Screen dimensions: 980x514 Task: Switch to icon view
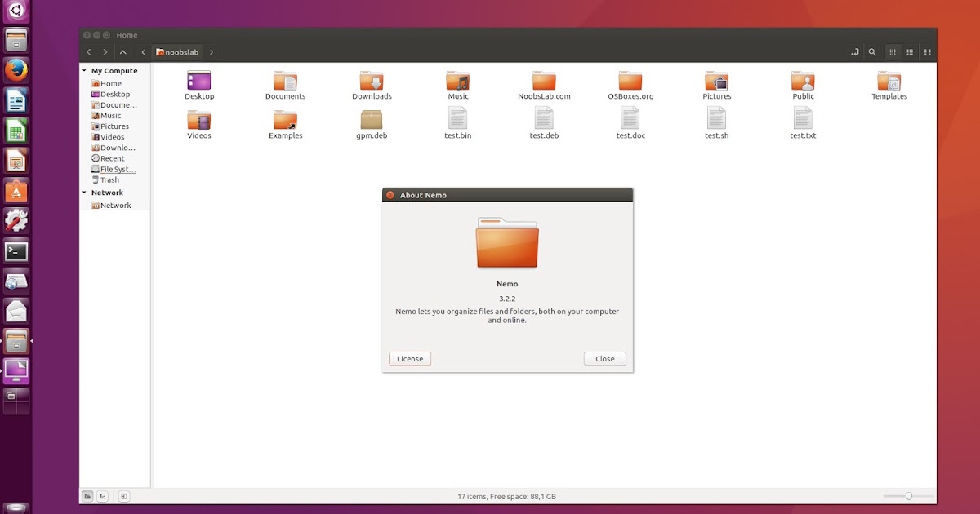(x=893, y=52)
